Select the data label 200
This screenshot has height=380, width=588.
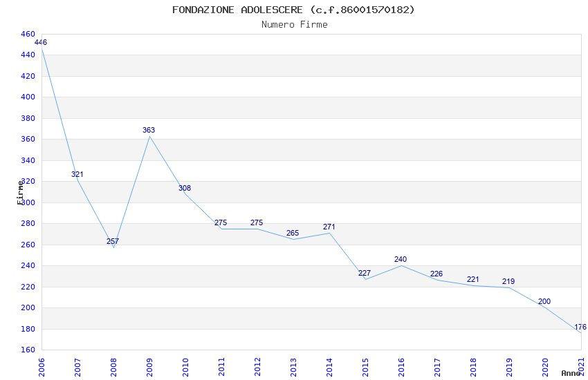pyautogui.click(x=544, y=301)
